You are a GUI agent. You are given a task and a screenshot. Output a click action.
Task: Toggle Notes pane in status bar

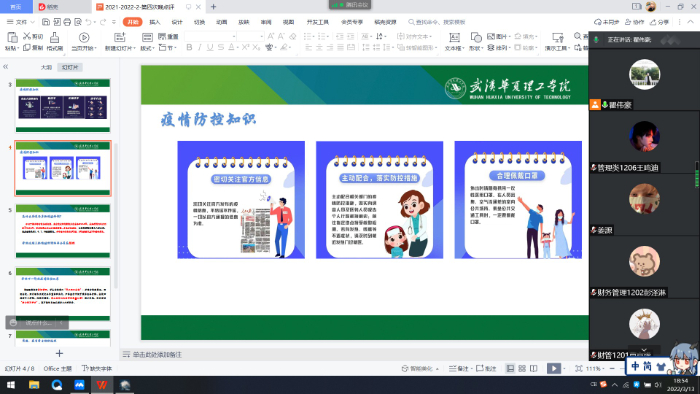coord(458,369)
